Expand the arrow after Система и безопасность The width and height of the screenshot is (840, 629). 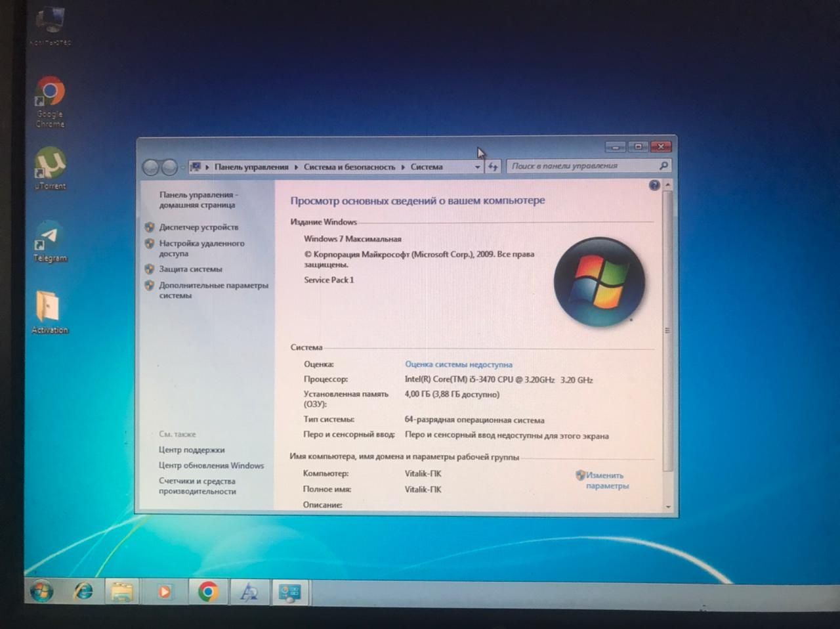[x=404, y=167]
